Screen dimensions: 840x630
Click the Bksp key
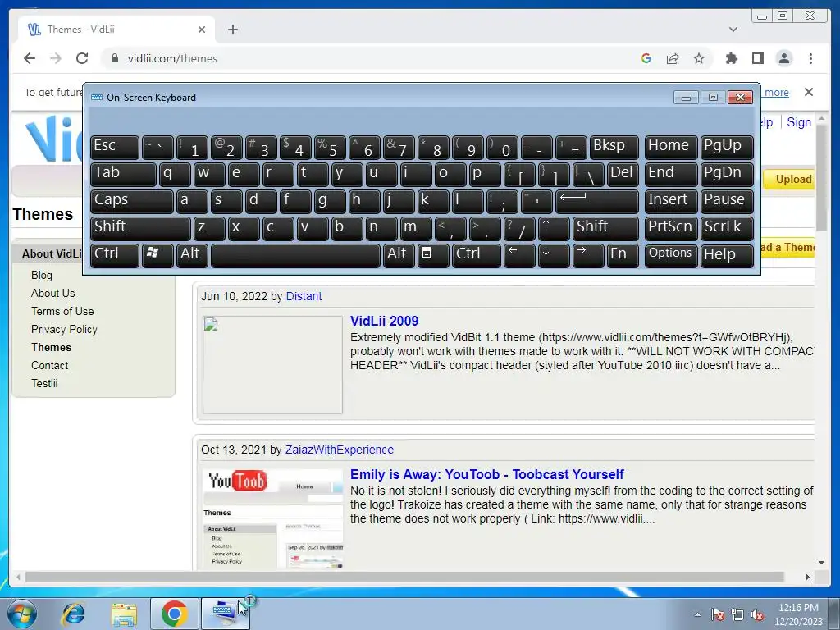pos(614,147)
